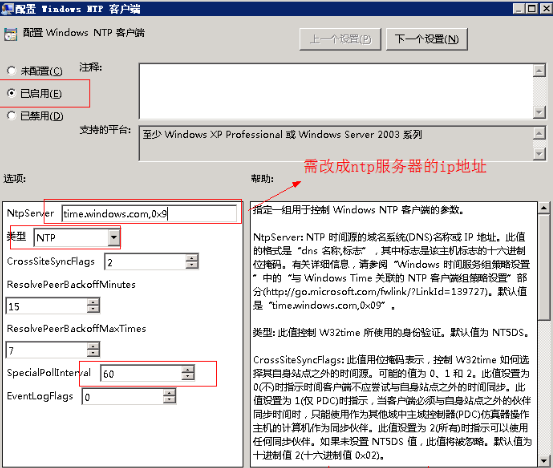Viewport: 553px width, 468px height.
Task: Click the 上一个设置(P) button
Action: pyautogui.click(x=340, y=39)
